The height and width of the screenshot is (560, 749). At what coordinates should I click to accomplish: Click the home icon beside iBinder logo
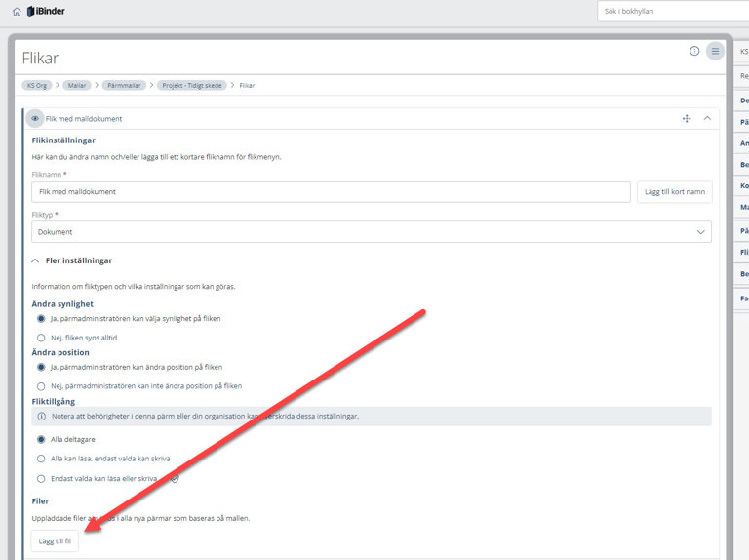17,11
